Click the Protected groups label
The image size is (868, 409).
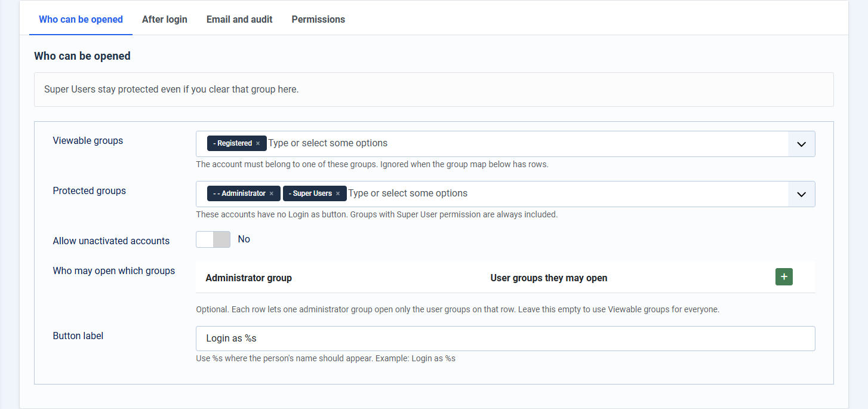pyautogui.click(x=90, y=191)
